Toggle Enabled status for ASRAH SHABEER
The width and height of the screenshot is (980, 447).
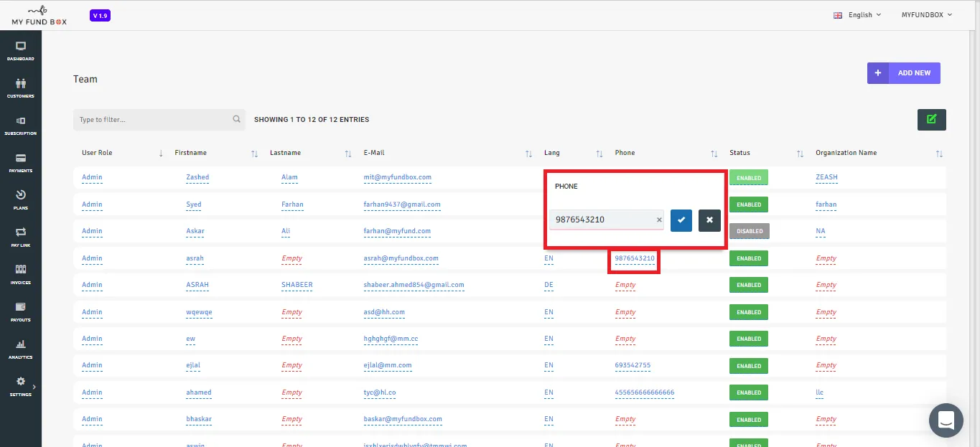coord(749,285)
